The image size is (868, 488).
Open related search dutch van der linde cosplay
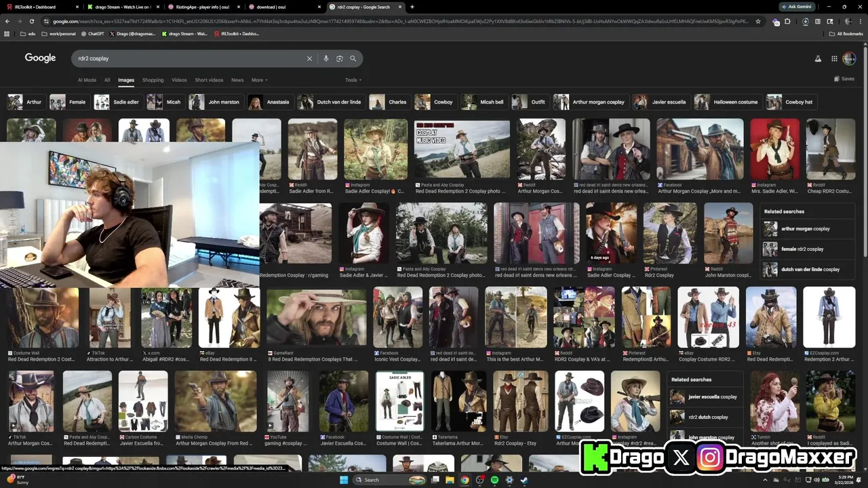coord(807,269)
